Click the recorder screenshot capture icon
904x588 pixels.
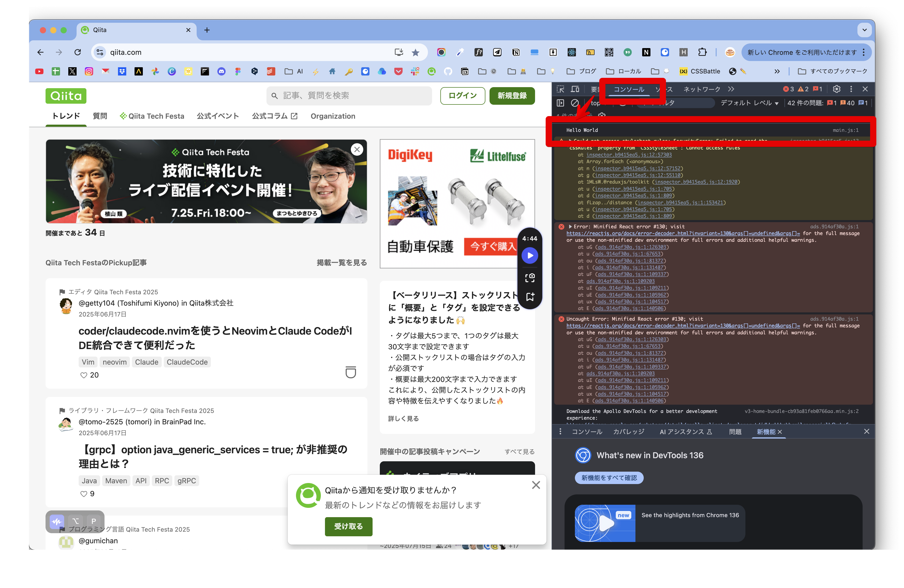click(x=529, y=278)
